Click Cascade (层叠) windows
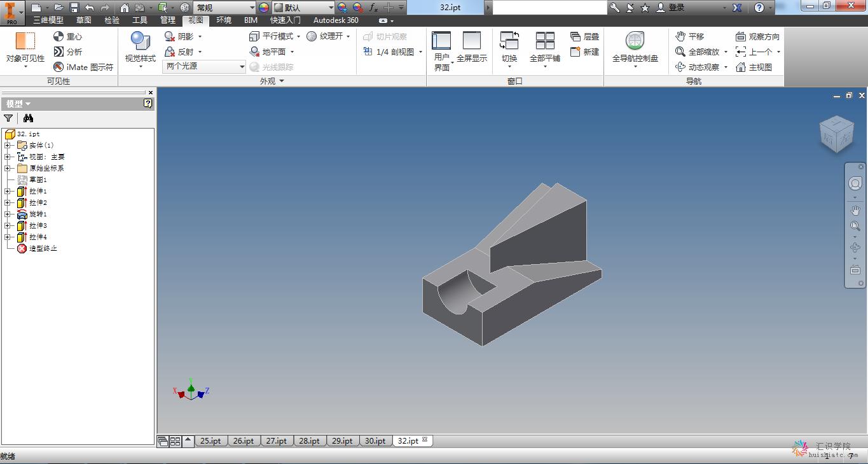The width and height of the screenshot is (868, 464). (584, 36)
